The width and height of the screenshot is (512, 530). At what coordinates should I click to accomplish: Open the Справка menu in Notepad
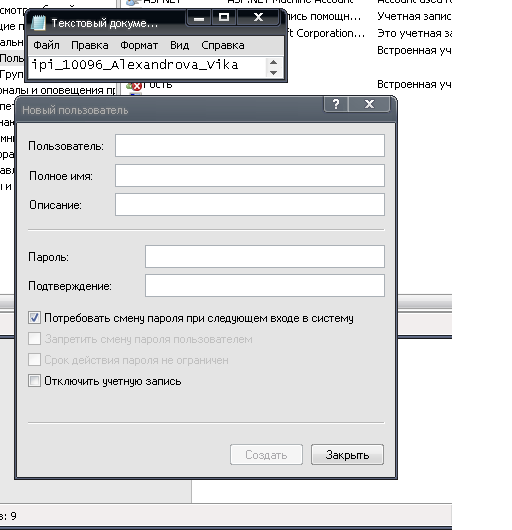point(222,45)
